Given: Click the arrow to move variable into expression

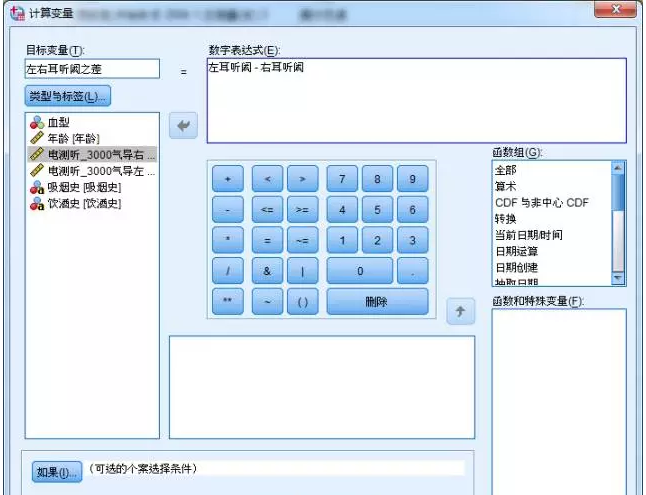Looking at the screenshot, I should point(186,126).
